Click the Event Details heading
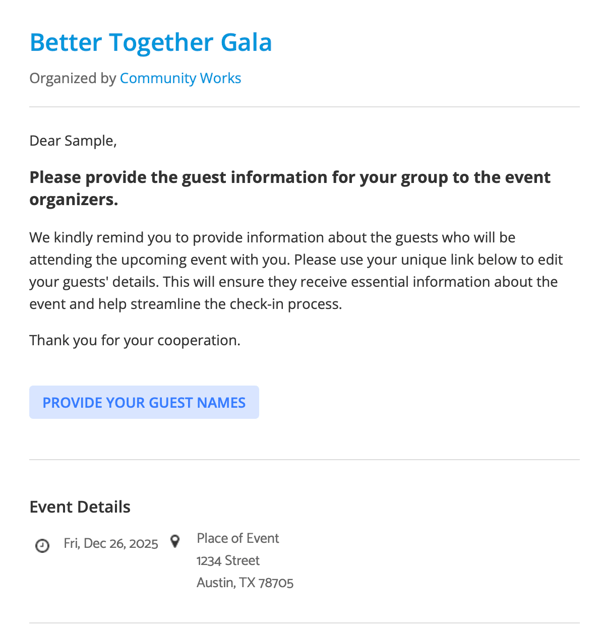Screen dimensions: 600x629 point(80,507)
